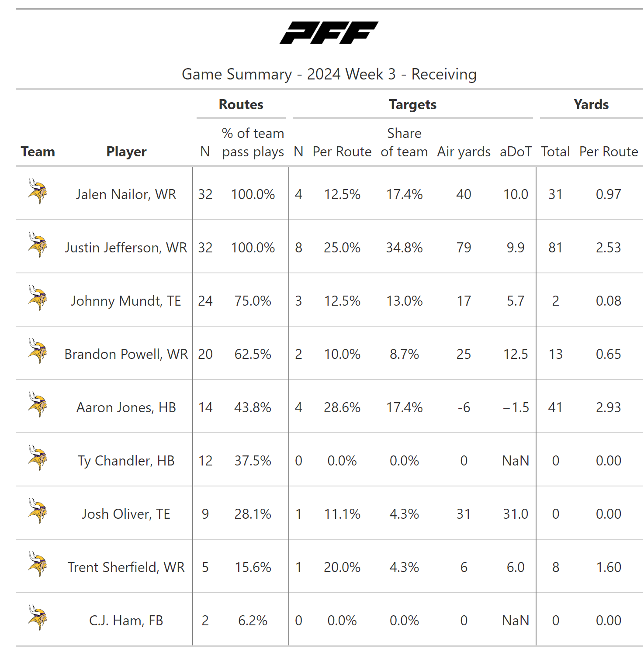Click Vikings logo beside Trent Sherfield
This screenshot has height=655, width=644.
click(x=38, y=564)
